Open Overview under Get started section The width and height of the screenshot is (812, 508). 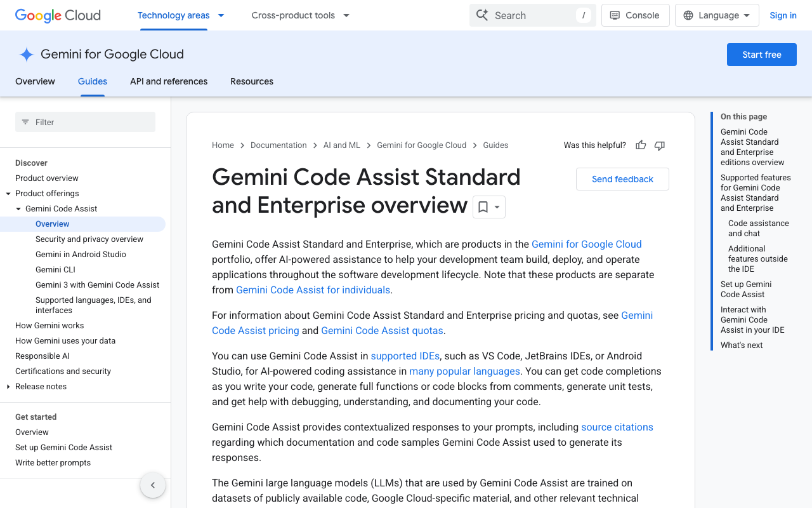(32, 432)
